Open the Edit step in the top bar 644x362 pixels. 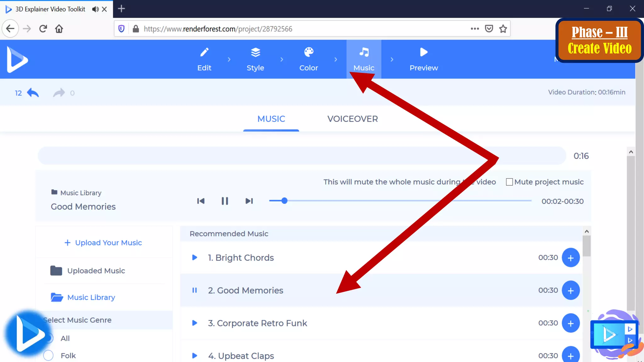click(204, 59)
